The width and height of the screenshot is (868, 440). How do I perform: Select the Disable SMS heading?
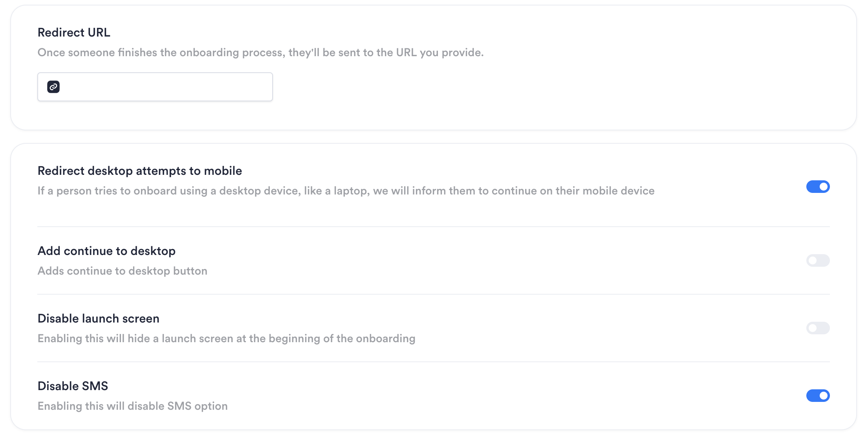pyautogui.click(x=73, y=386)
